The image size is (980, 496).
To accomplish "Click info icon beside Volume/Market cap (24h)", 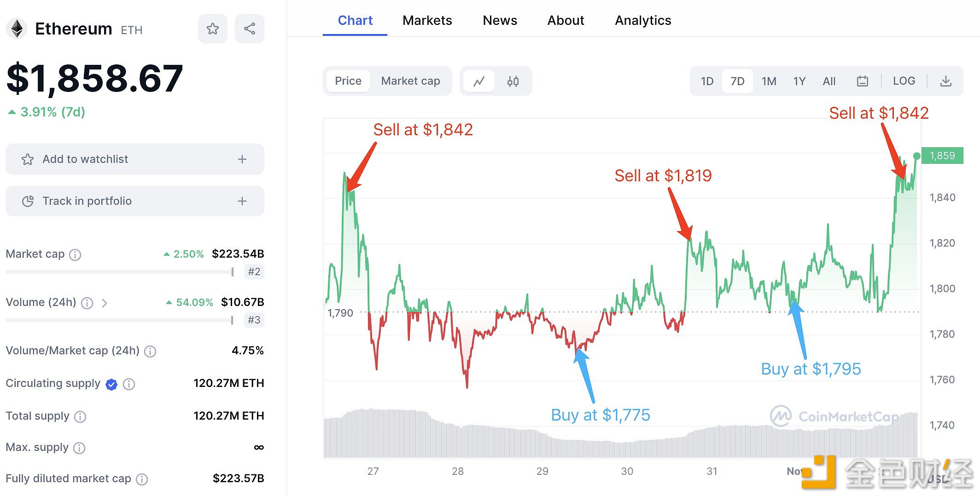I will click(150, 352).
